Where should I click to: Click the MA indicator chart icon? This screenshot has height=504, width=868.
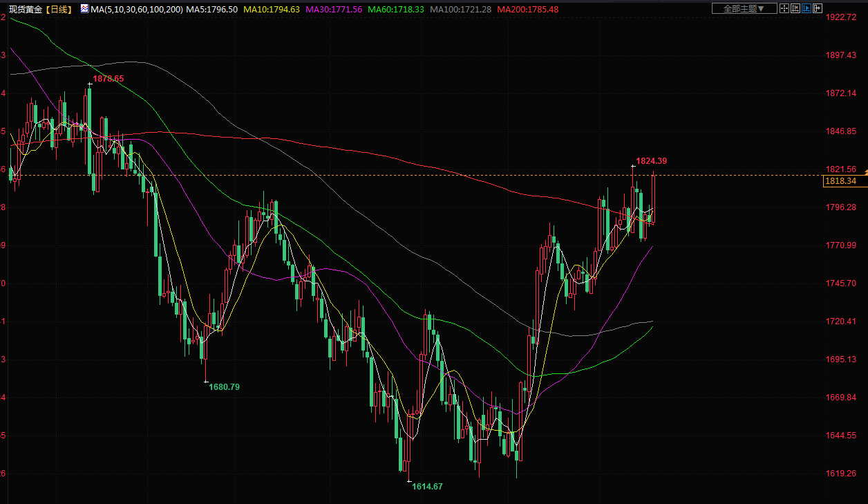click(x=84, y=9)
